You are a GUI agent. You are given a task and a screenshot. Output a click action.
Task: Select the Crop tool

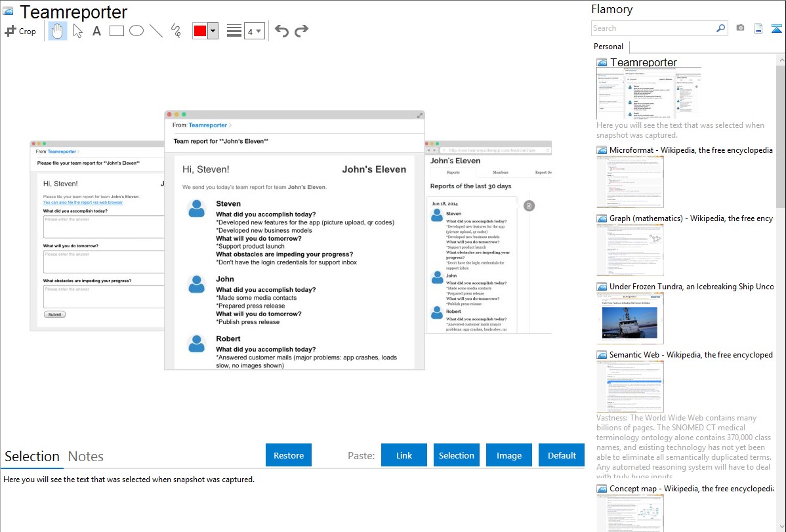pyautogui.click(x=20, y=31)
